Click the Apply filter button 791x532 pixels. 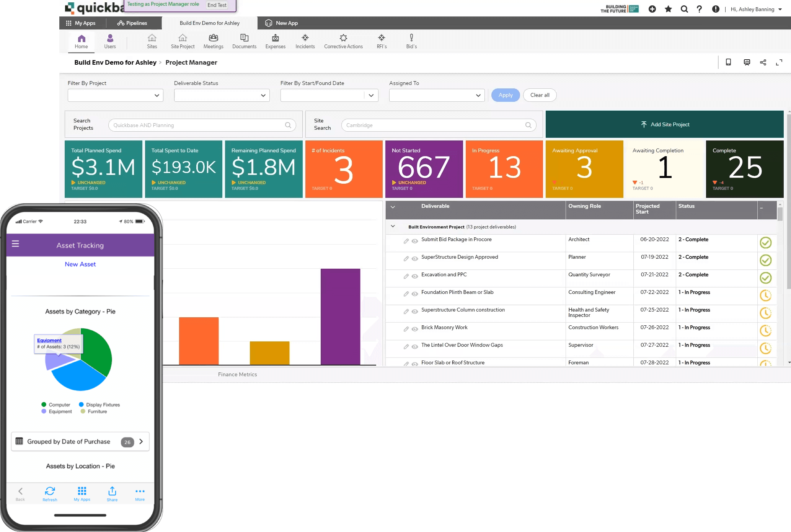(x=505, y=95)
